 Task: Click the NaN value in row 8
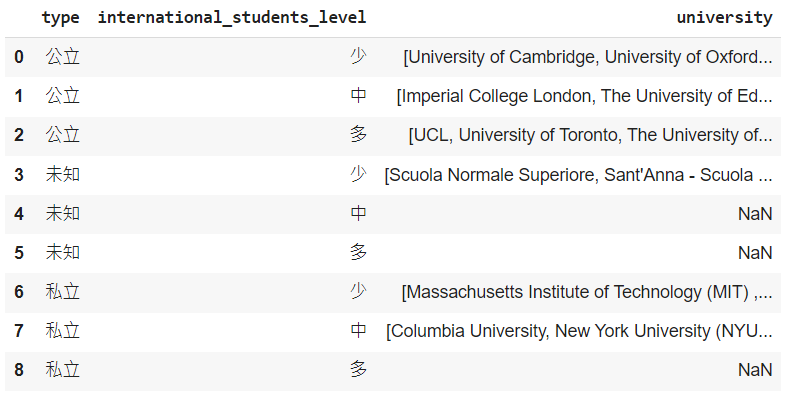(x=755, y=370)
